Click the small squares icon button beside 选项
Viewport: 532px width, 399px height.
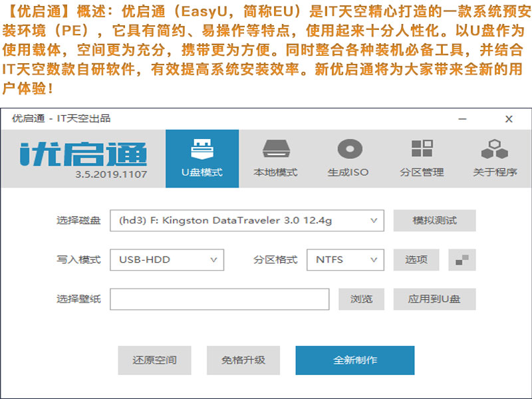pos(462,260)
